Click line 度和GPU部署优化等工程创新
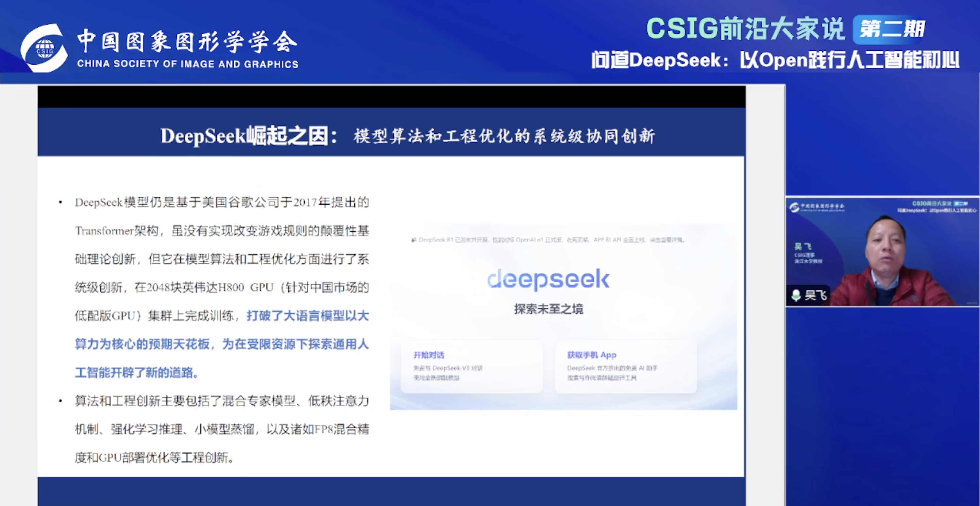Image resolution: width=980 pixels, height=506 pixels. click(154, 457)
